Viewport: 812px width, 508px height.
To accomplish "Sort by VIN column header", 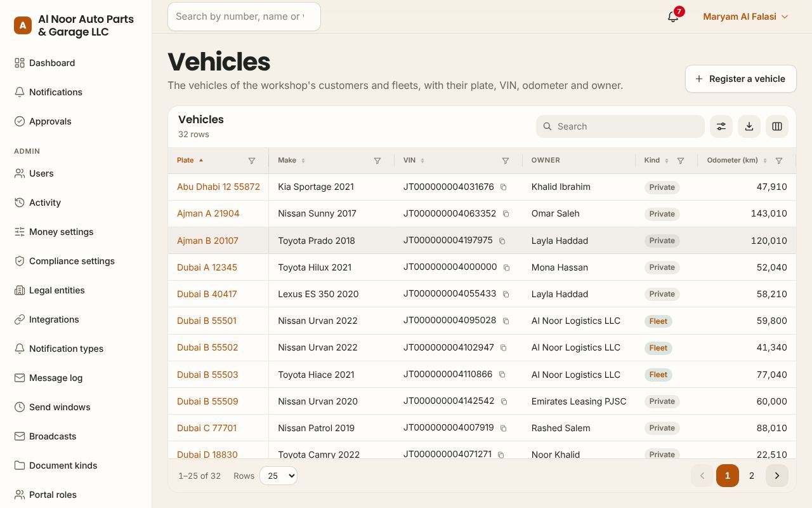I will (x=414, y=160).
